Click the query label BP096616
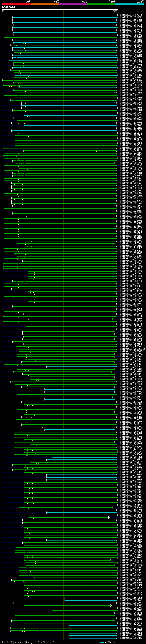146x644 pixels. click(8, 8)
